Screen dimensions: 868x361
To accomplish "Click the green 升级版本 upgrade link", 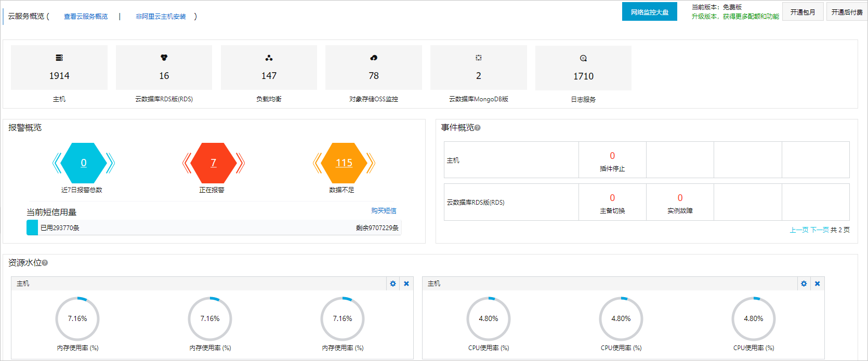I will click(x=735, y=17).
